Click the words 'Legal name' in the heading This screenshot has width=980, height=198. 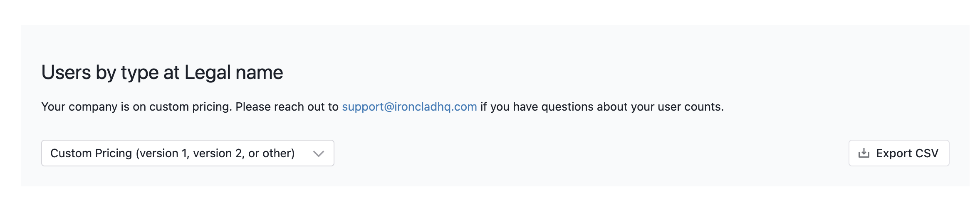pos(234,72)
